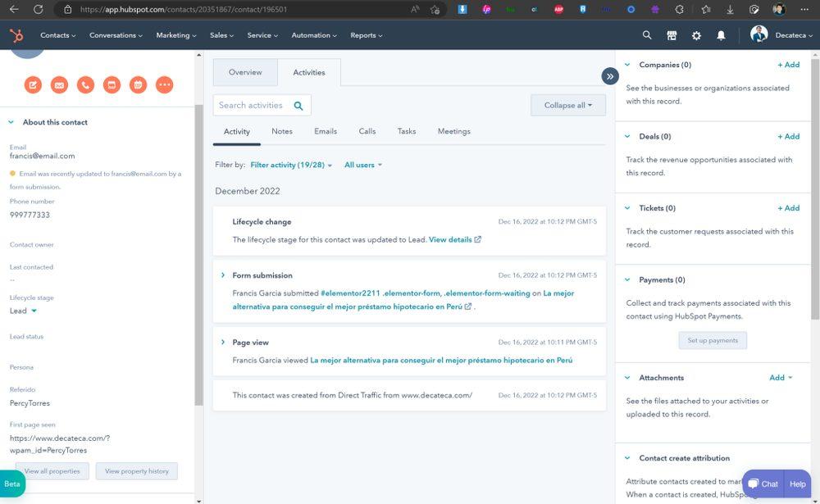Expand the Page view activity chevron
The image size is (820, 504).
[x=223, y=342]
